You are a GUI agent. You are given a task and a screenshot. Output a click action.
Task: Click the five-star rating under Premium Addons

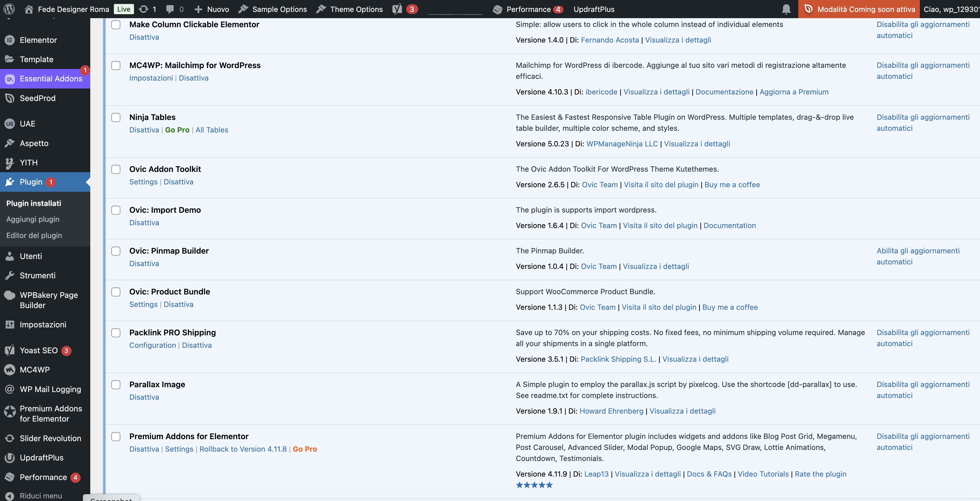[x=534, y=485]
